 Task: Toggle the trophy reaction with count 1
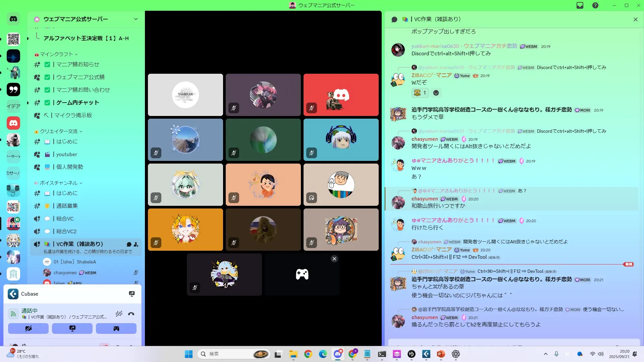point(420,93)
